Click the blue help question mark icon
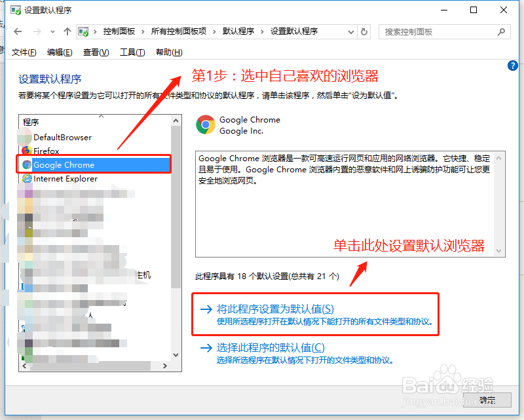The height and width of the screenshot is (420, 524). coord(513,66)
